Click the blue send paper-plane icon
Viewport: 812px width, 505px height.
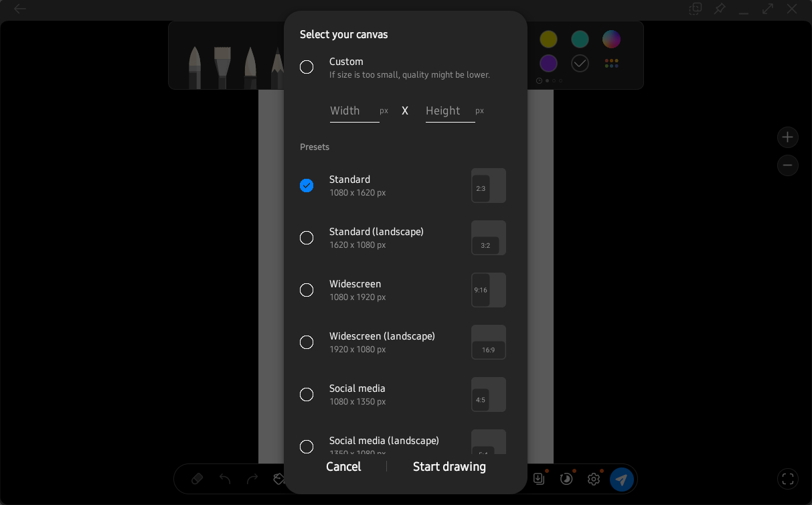coord(621,480)
